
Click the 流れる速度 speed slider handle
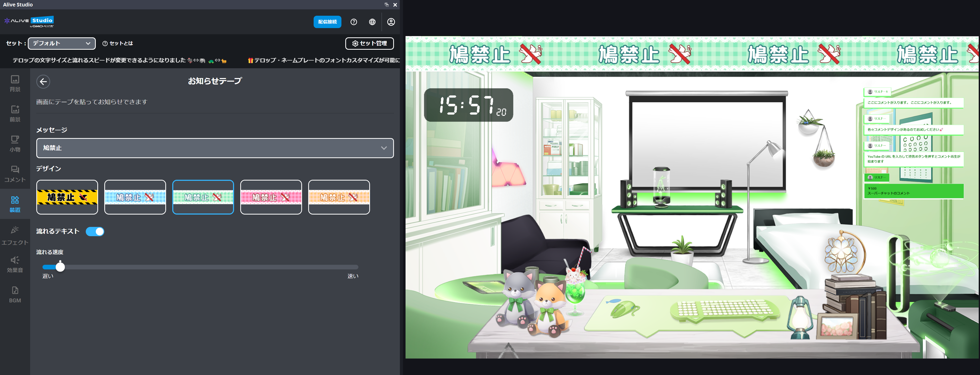coord(60,267)
